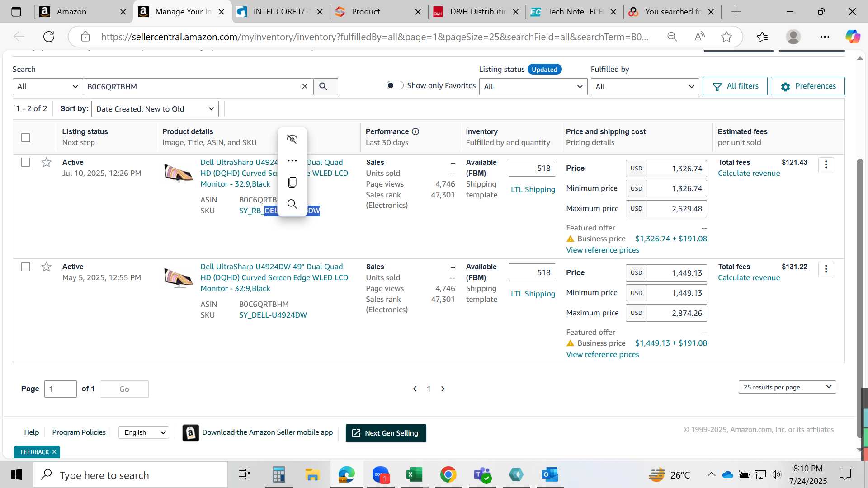Star the May 5, 2025 listing as favorite

click(47, 267)
